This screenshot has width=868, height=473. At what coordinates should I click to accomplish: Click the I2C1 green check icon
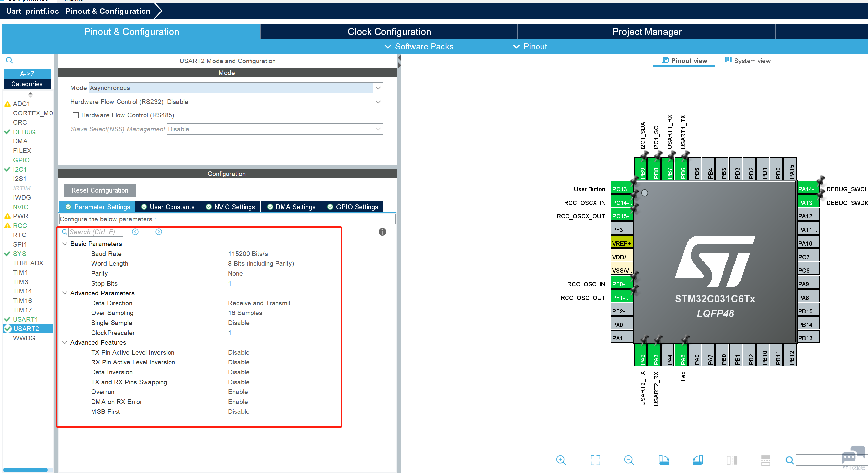point(7,169)
